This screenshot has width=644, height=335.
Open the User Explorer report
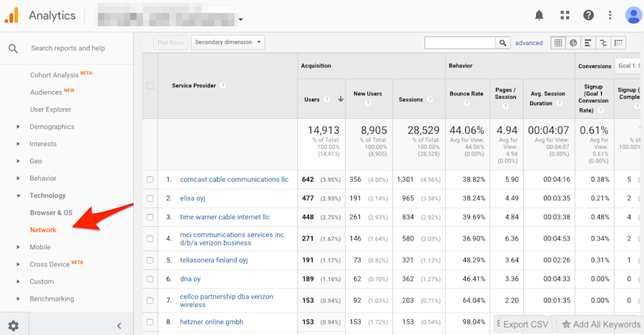pos(51,110)
